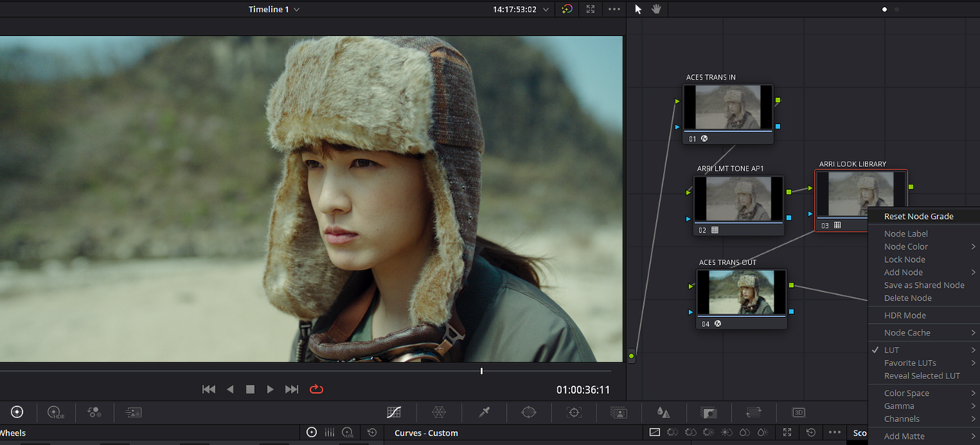
Task: Open the HDR color wheels palette
Action: point(56,412)
